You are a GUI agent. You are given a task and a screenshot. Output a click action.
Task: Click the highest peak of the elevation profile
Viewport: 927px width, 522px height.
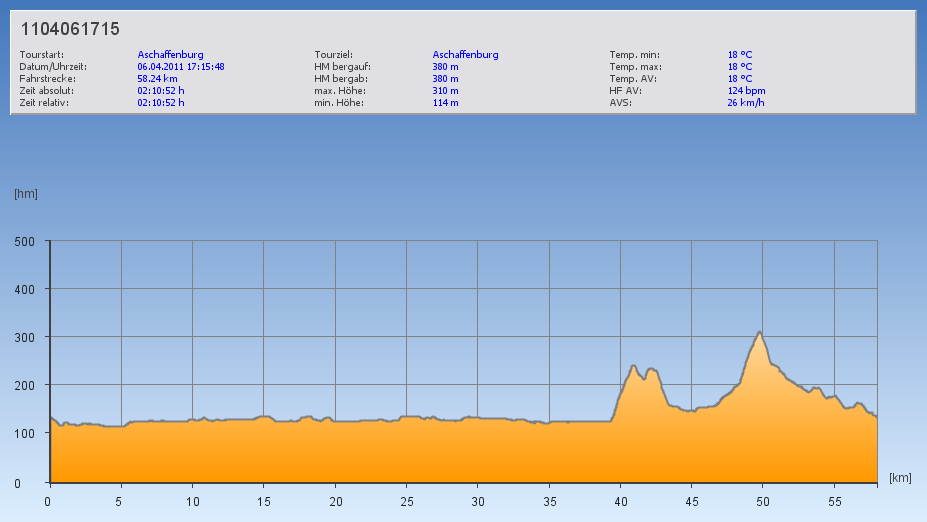point(760,332)
